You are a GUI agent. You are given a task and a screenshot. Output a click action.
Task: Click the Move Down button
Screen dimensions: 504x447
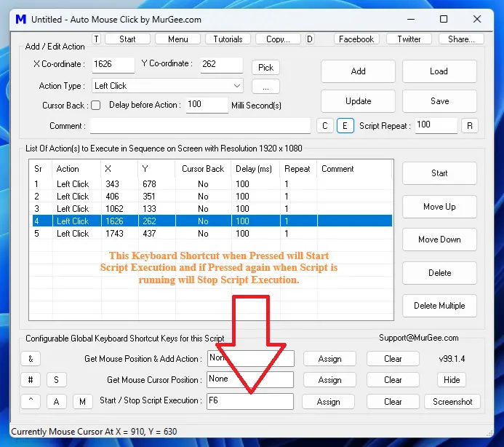(439, 240)
